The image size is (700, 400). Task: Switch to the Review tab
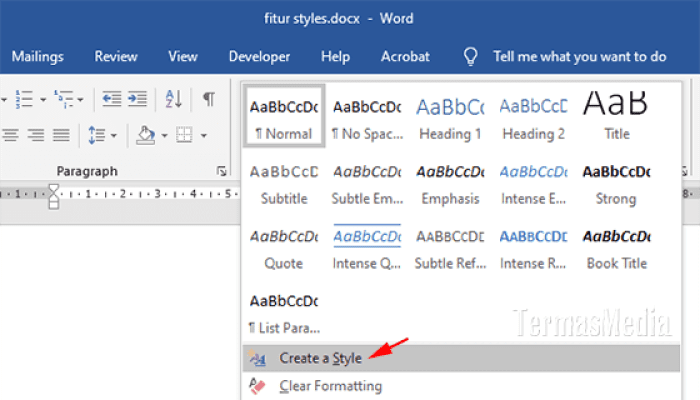click(116, 57)
